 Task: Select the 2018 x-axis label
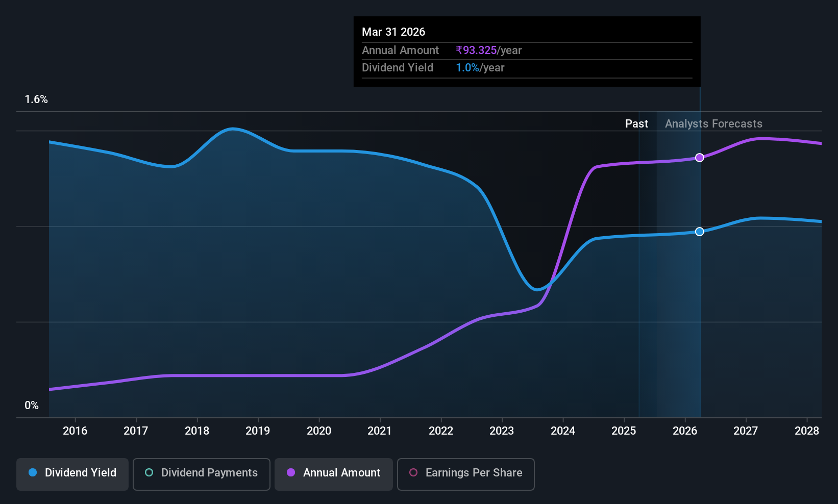pos(197,431)
